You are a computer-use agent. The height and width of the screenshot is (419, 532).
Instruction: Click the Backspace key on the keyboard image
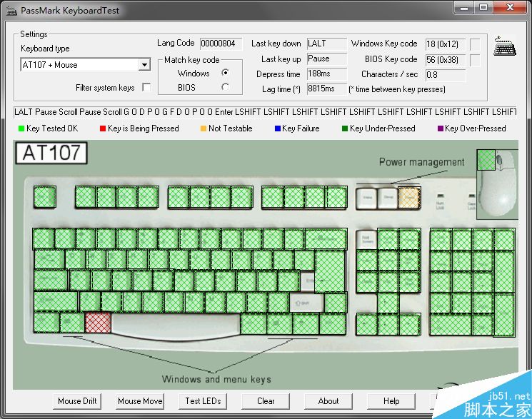[326, 239]
